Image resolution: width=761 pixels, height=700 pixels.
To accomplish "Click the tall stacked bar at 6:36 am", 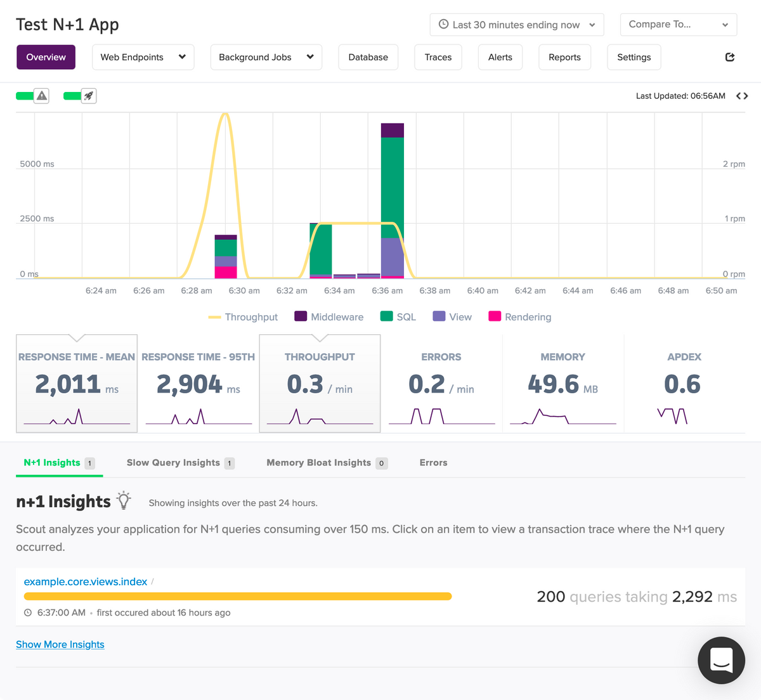I will [393, 201].
